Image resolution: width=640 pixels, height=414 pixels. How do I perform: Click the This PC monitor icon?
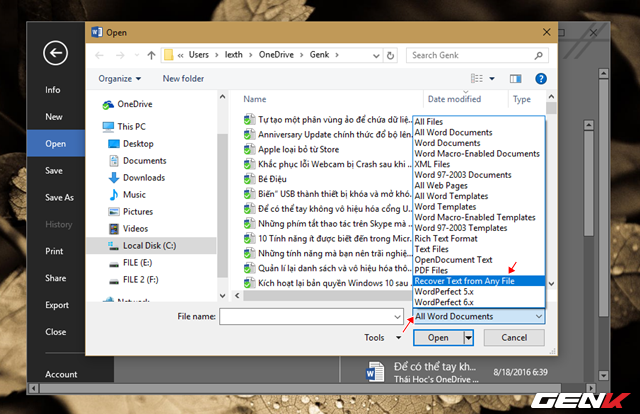tap(108, 127)
